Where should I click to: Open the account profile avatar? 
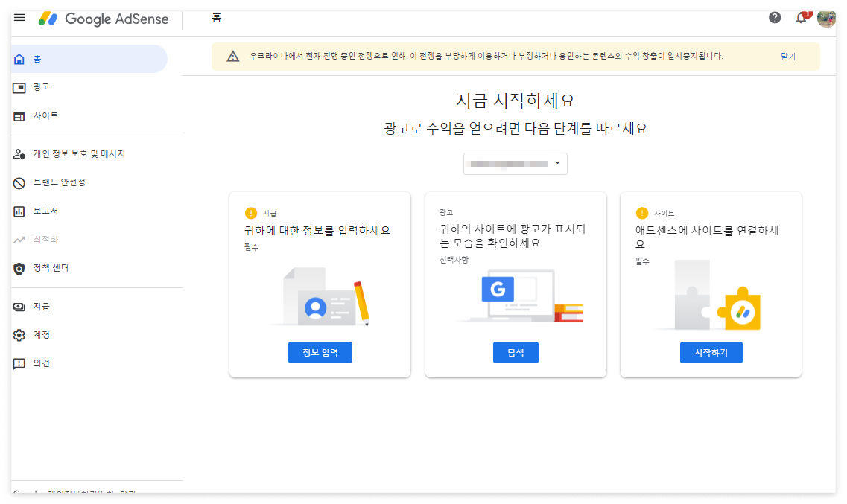point(826,19)
